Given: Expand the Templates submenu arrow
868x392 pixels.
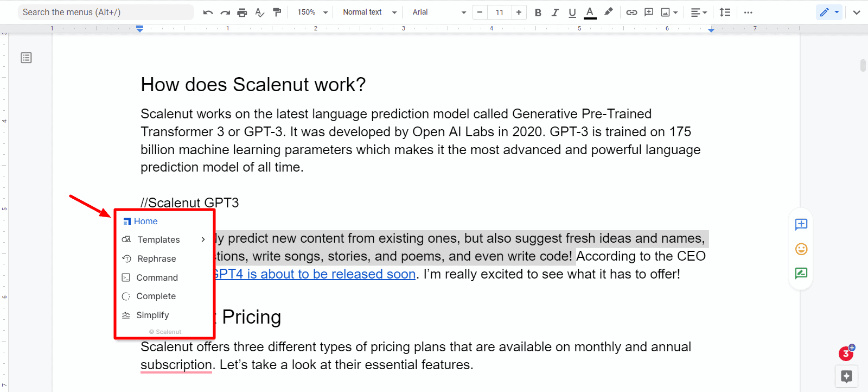Looking at the screenshot, I should (203, 239).
